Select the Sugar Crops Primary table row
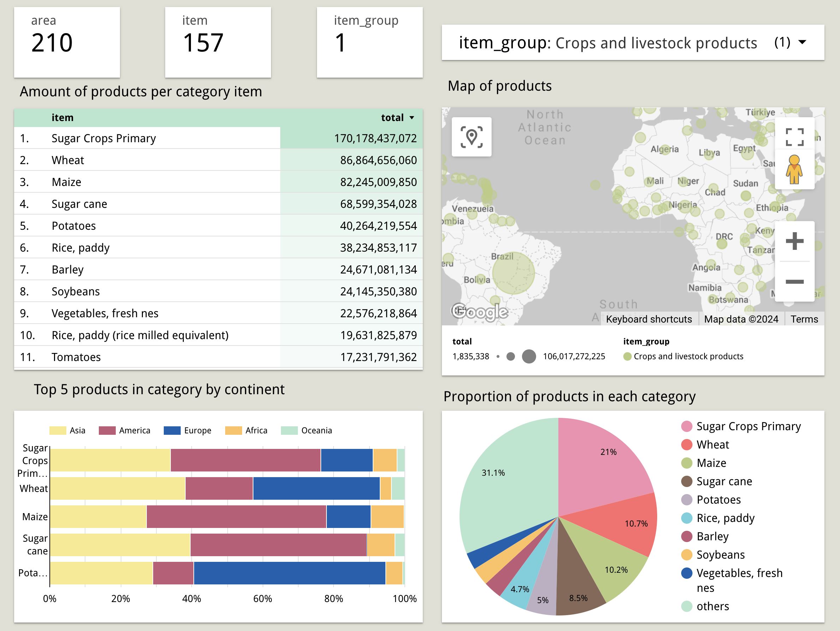The height and width of the screenshot is (631, 840). [218, 138]
